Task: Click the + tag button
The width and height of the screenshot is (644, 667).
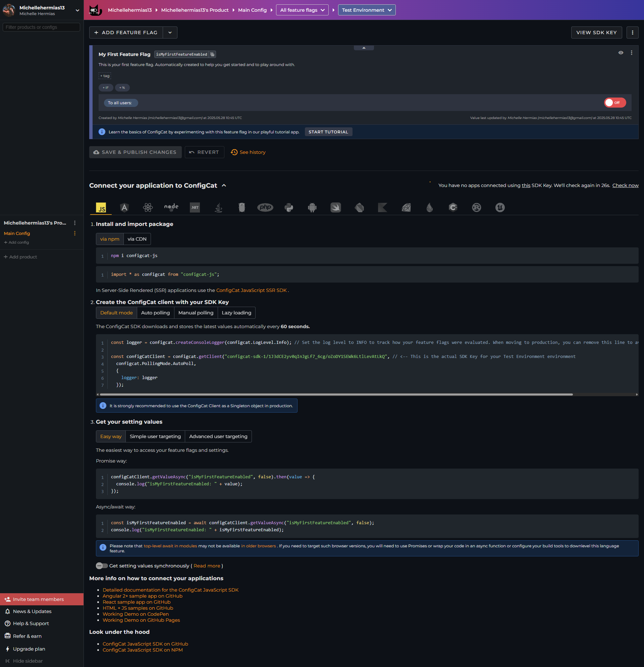Action: pos(105,76)
